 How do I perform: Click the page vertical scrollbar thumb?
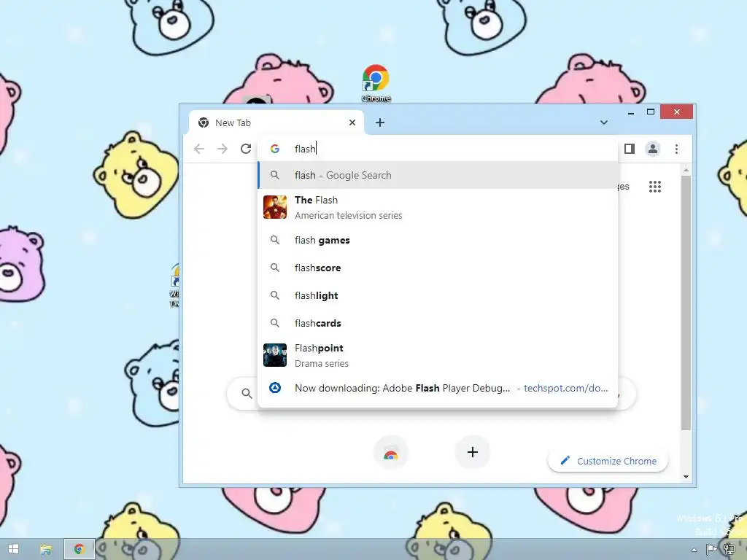click(x=686, y=303)
